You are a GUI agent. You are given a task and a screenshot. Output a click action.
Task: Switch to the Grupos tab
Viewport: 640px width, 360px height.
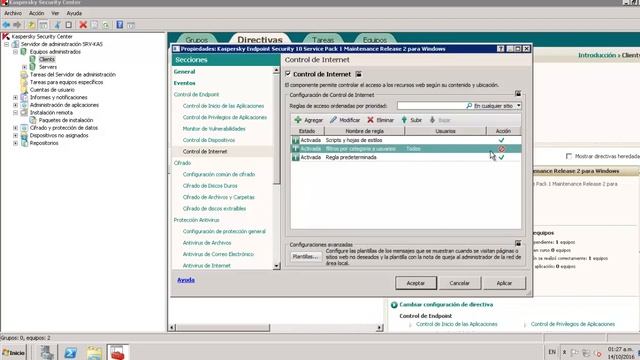point(197,40)
